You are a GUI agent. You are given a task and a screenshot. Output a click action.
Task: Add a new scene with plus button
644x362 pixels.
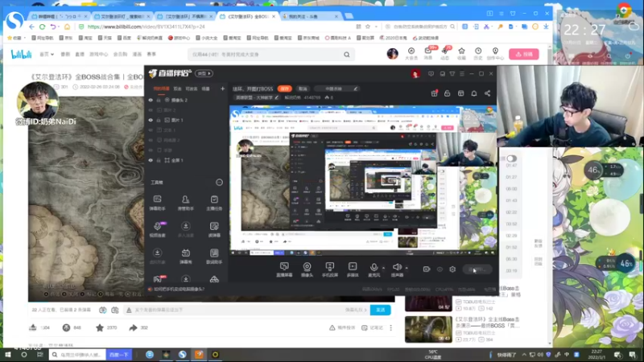coord(222,88)
